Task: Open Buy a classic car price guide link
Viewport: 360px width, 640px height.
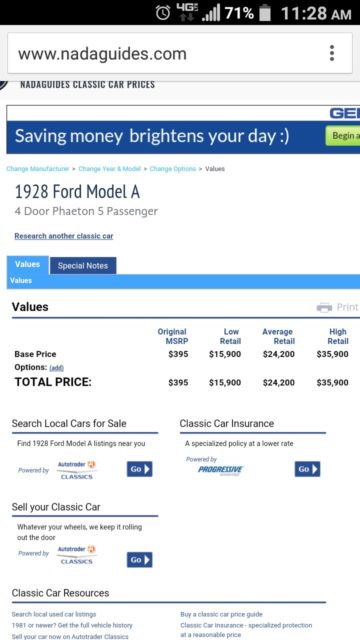Action: click(x=222, y=614)
